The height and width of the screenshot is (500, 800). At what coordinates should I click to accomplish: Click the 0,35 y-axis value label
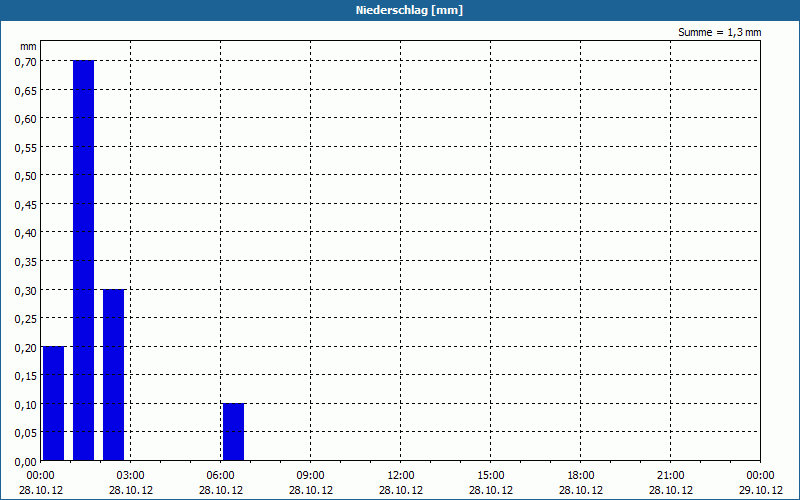pos(26,262)
